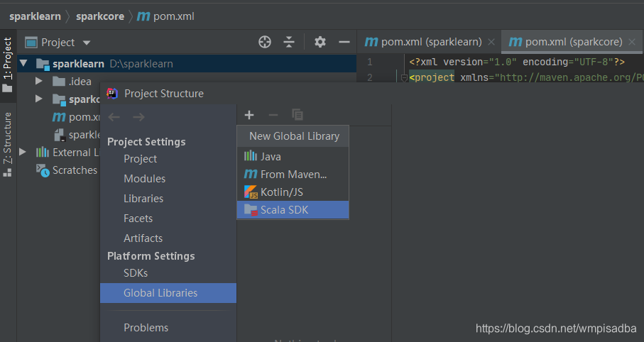Open SDKs platform settings
The height and width of the screenshot is (342, 644).
pos(136,273)
